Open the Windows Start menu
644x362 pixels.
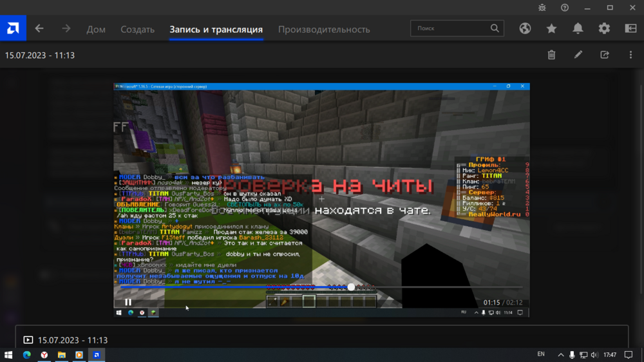8,355
